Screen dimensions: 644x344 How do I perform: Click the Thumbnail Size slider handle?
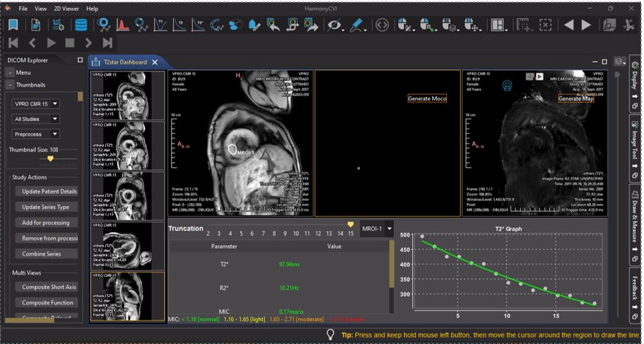pos(50,158)
